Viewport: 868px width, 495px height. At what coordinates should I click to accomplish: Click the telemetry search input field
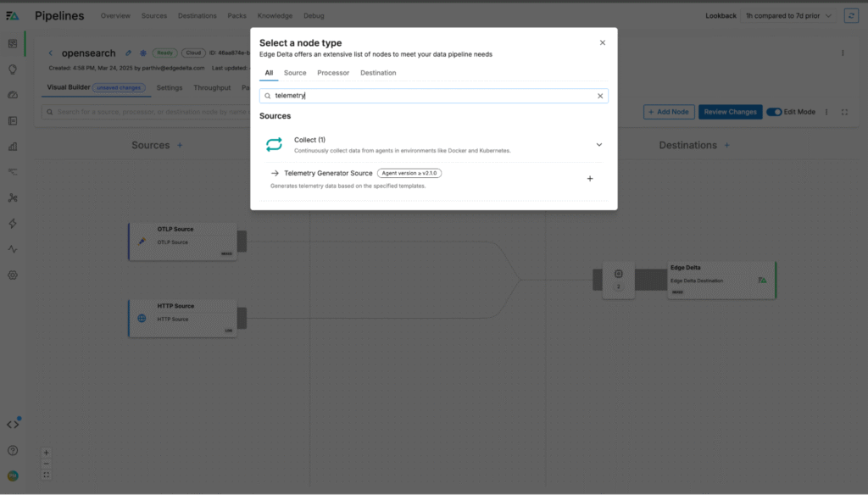(432, 96)
